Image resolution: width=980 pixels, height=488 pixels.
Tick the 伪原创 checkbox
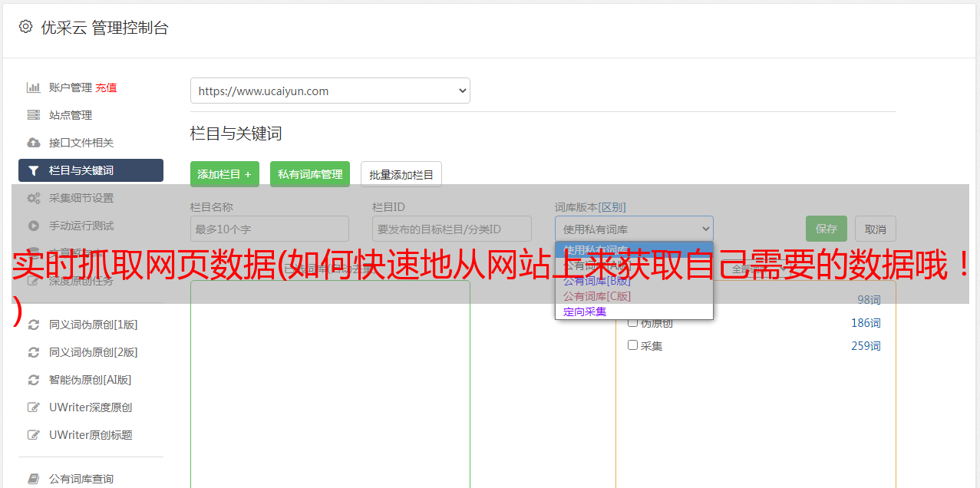coord(633,322)
